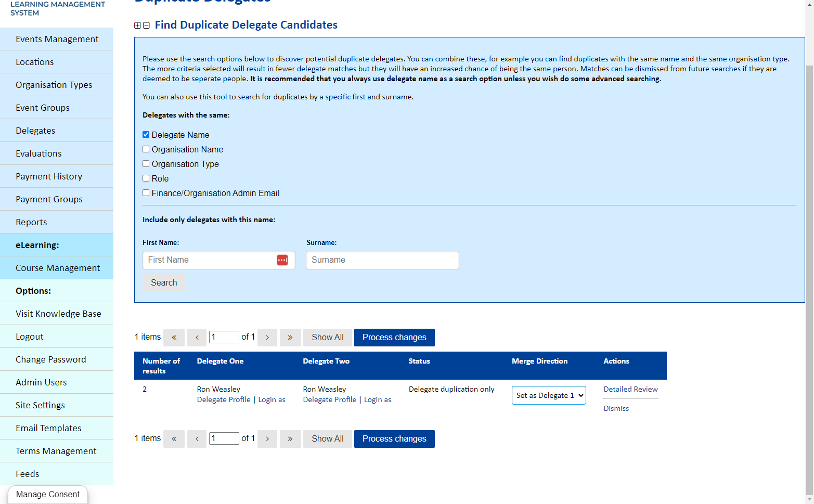Screen dimensions: 814x504
Task: Go to last page in top pagination
Action: click(x=290, y=338)
